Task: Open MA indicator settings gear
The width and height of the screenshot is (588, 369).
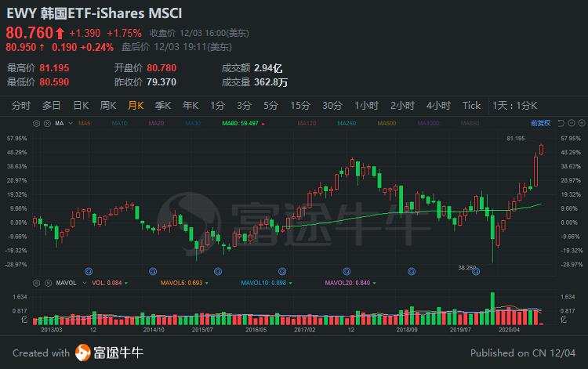Action: 36,123
